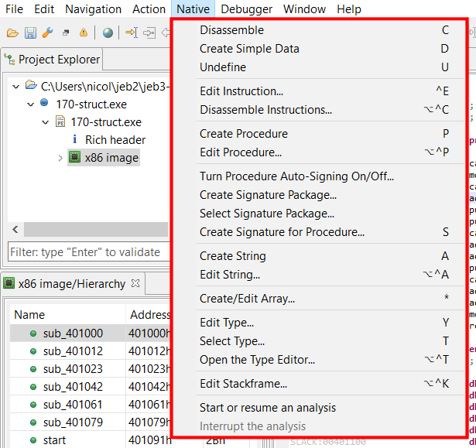Select sub_401042 row
This screenshot has width=476, height=448.
pyautogui.click(x=91, y=387)
